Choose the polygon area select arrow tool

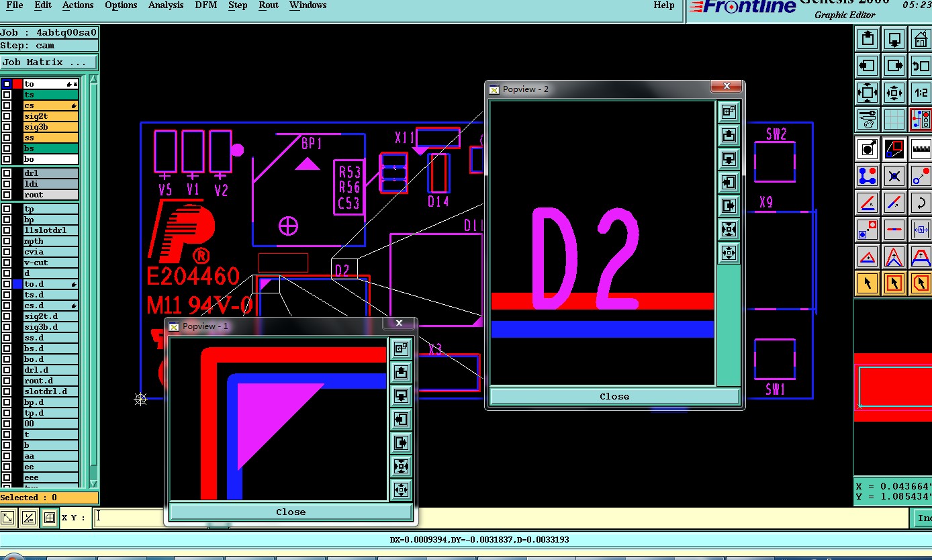tap(921, 283)
